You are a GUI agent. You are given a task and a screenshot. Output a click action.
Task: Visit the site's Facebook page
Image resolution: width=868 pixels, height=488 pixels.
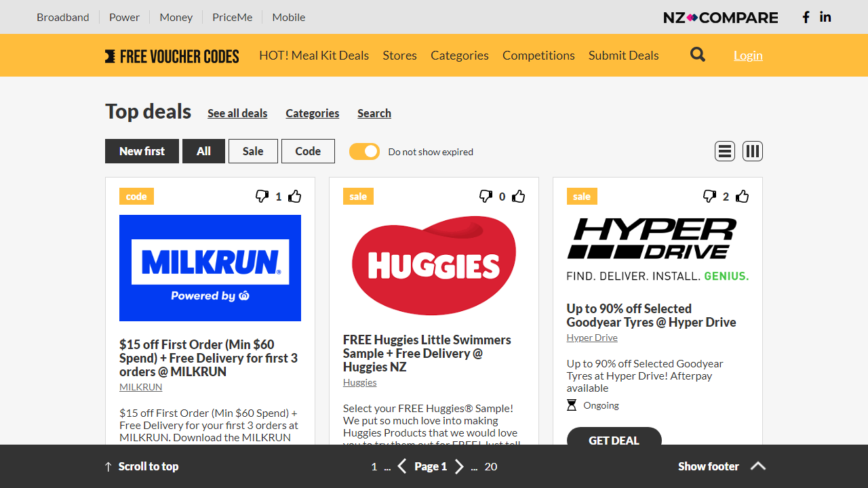806,17
